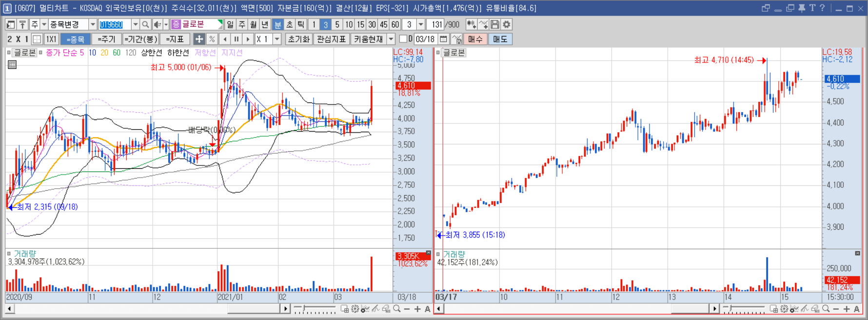Open the 종목변경 dropdown
This screenshot has width=868, height=320.
93,24
